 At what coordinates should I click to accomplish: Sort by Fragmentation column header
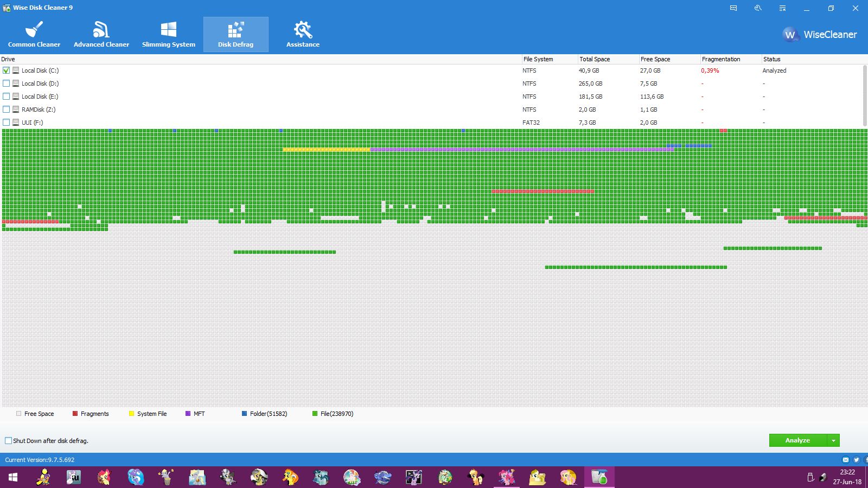coord(730,59)
